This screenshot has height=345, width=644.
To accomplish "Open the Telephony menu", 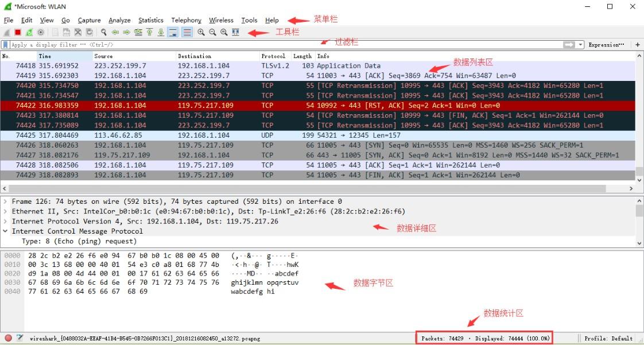I will pos(187,20).
